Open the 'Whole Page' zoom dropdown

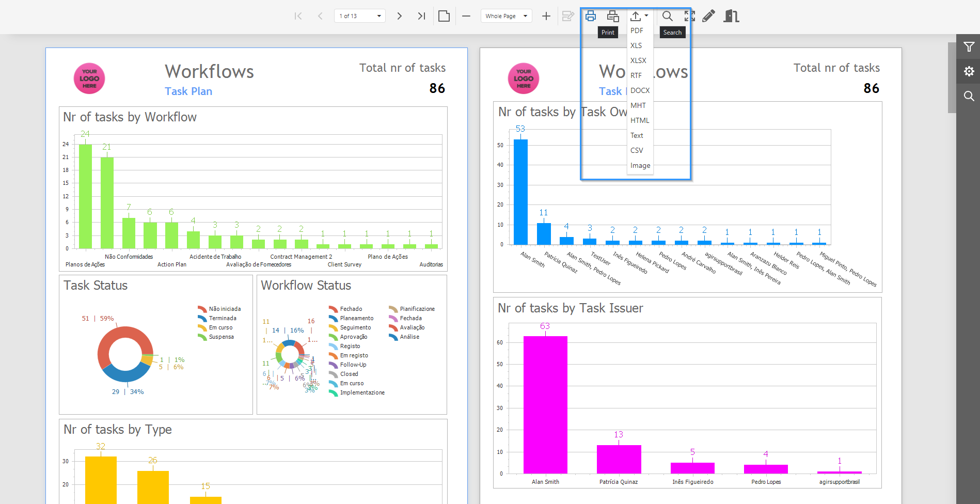click(506, 16)
